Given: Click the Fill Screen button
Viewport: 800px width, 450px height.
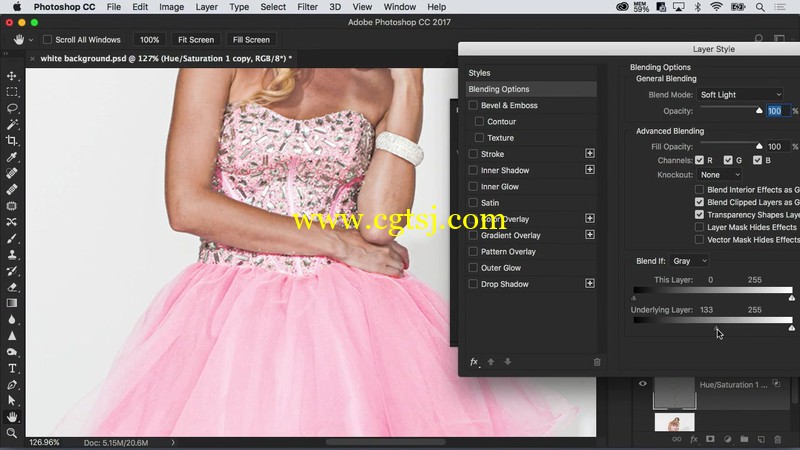Looking at the screenshot, I should [x=251, y=40].
